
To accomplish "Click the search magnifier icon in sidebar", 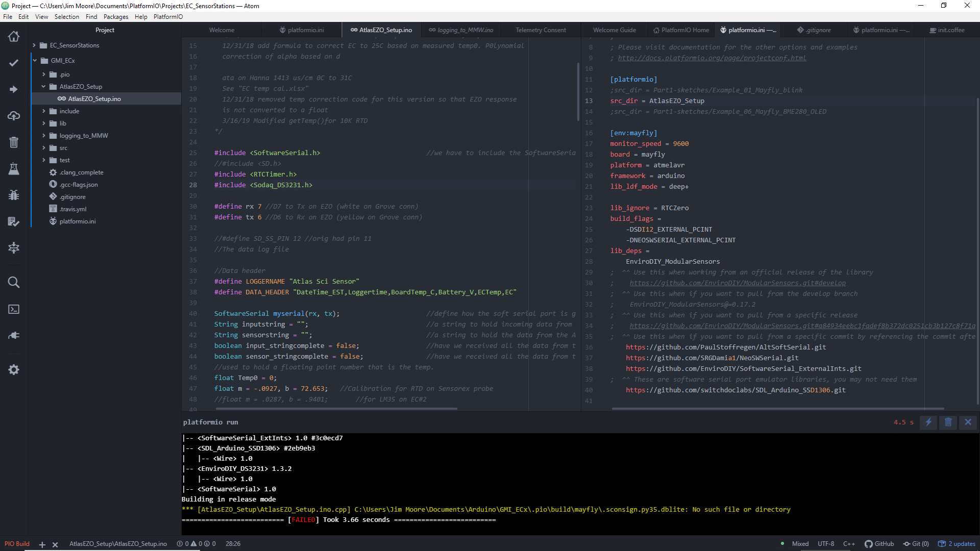I will (14, 282).
